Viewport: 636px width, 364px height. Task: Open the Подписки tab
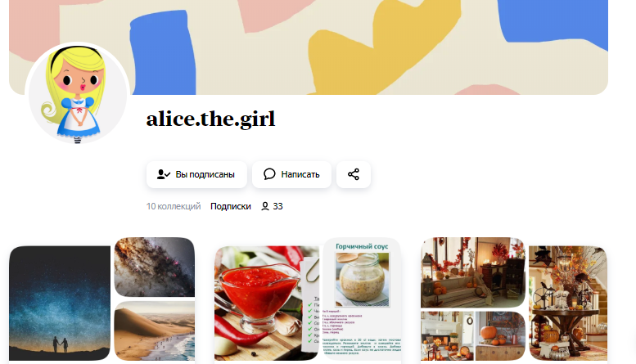click(230, 206)
